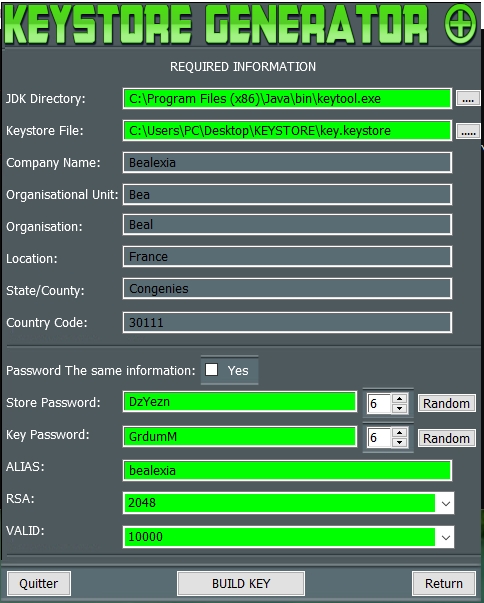This screenshot has width=484, height=603.
Task: Click the BUILD KEY button
Action: click(241, 583)
